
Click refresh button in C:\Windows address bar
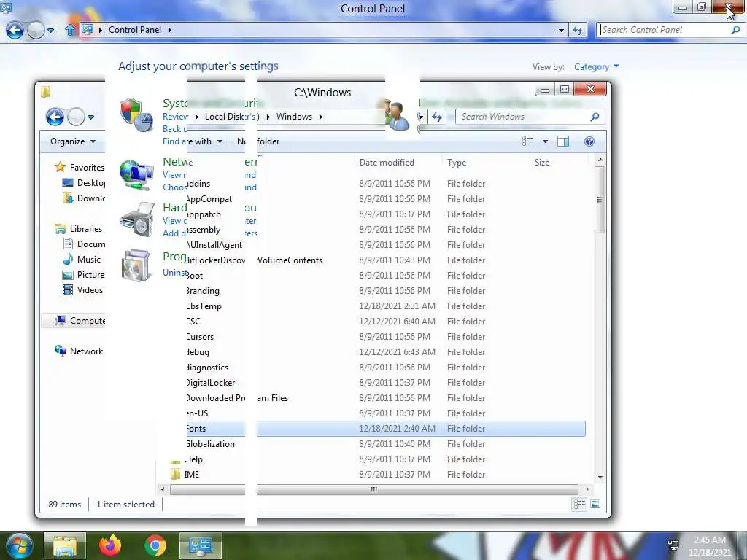click(x=437, y=117)
